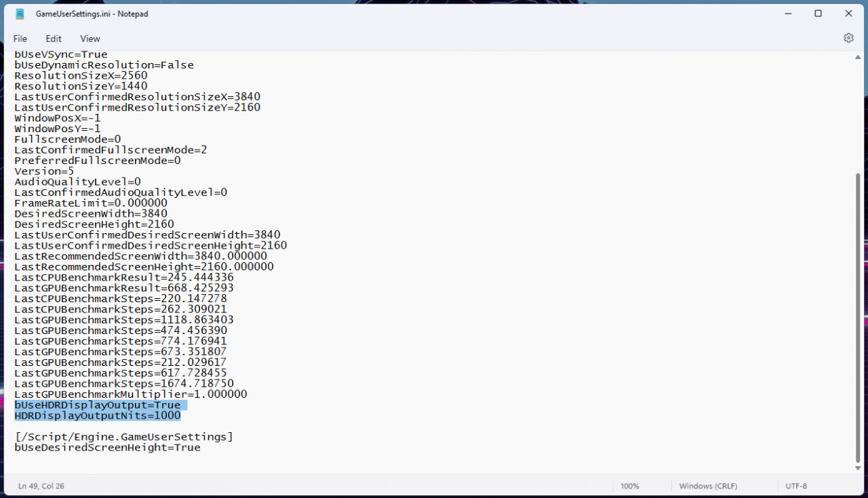Open the Edit menu
The image size is (868, 498).
(x=54, y=39)
